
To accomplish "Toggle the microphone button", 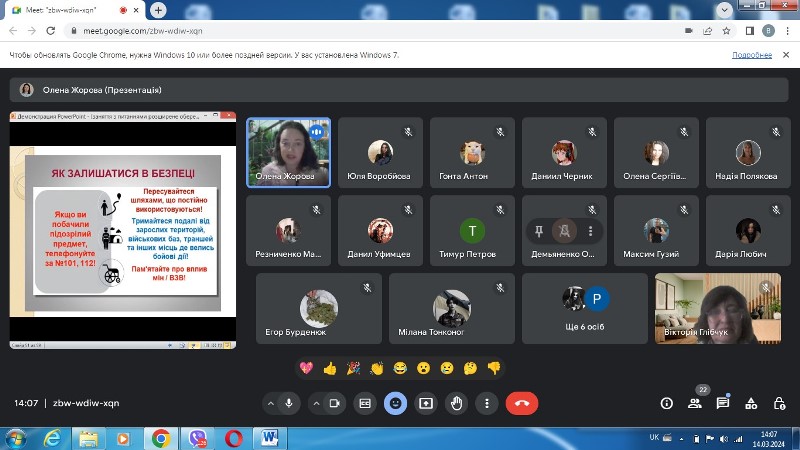I will pos(289,404).
